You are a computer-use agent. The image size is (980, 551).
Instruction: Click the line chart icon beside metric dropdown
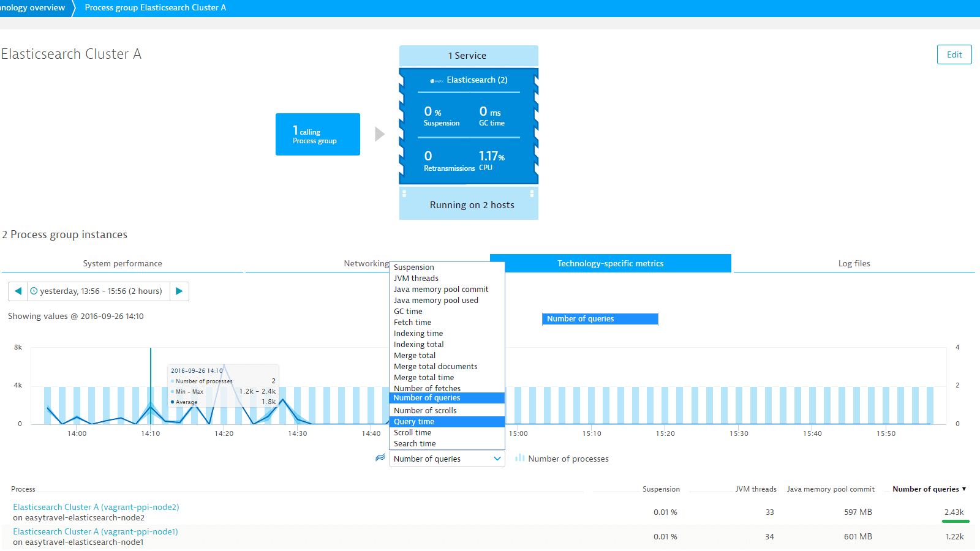coord(380,458)
